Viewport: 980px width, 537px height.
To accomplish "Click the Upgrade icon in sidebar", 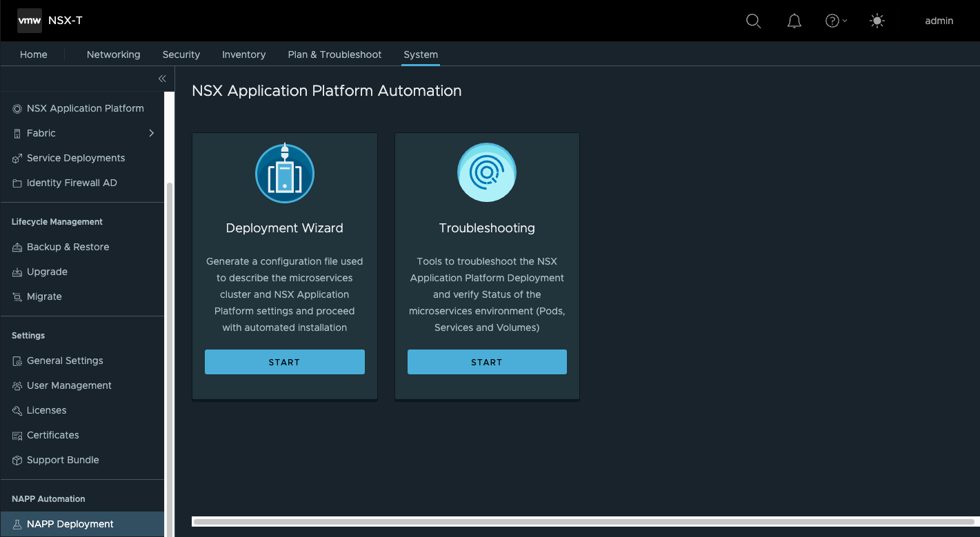I will point(17,272).
